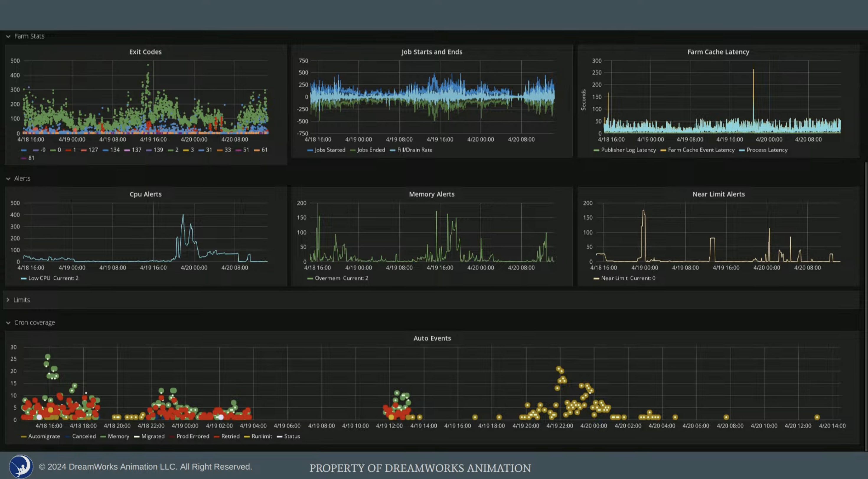Toggle exit code 134 series in legend
The height and width of the screenshot is (479, 868).
point(115,150)
